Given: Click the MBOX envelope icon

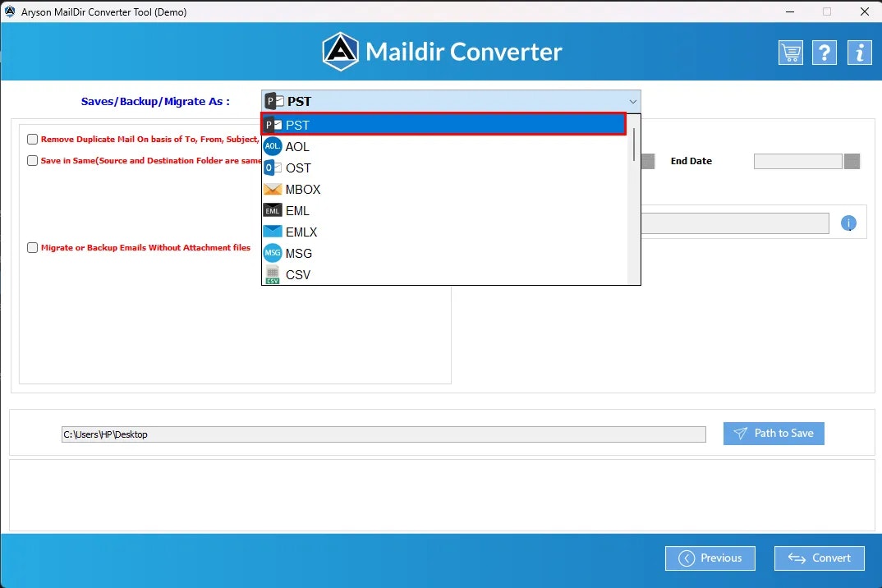Looking at the screenshot, I should 273,189.
